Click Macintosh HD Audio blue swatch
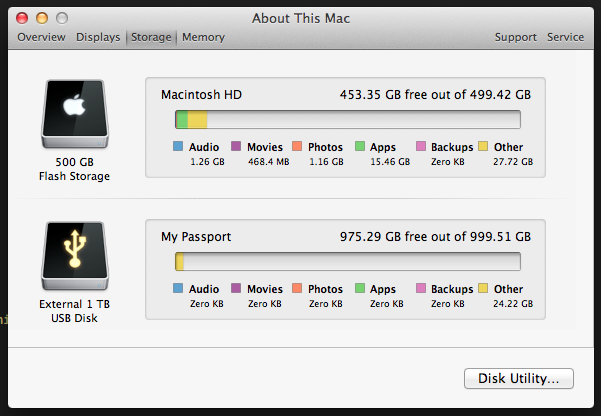 (178, 146)
